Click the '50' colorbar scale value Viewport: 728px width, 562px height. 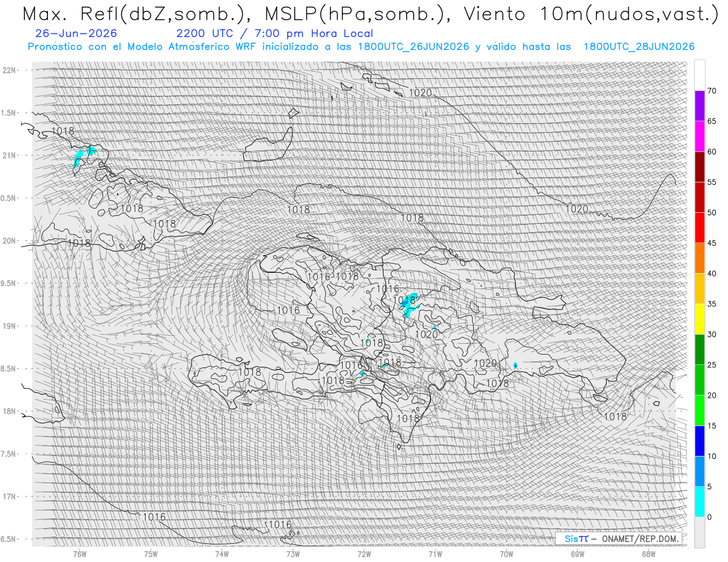click(712, 213)
